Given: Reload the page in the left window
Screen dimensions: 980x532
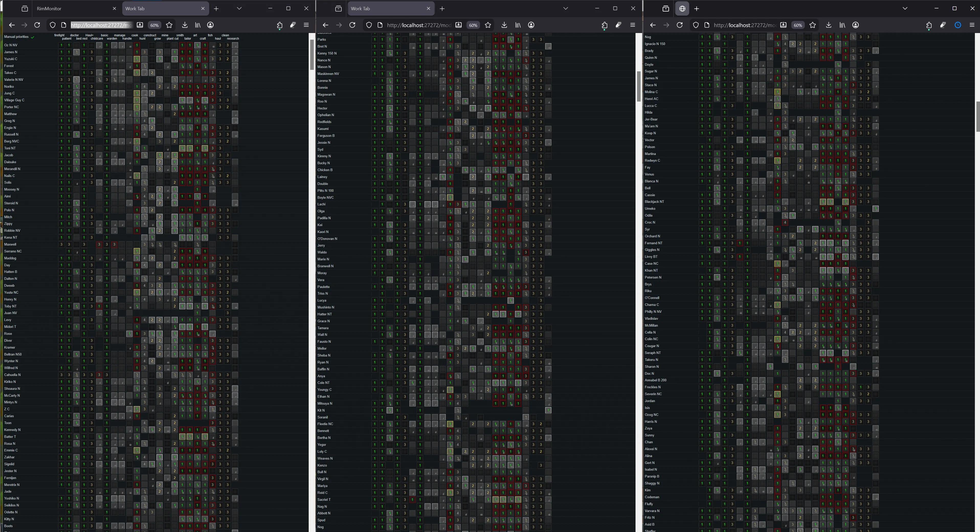Looking at the screenshot, I should point(37,25).
